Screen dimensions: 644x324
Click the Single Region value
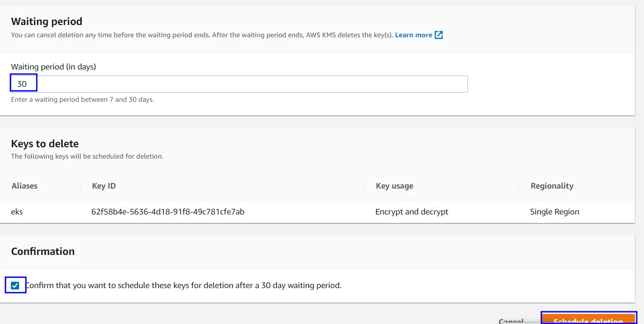(555, 212)
